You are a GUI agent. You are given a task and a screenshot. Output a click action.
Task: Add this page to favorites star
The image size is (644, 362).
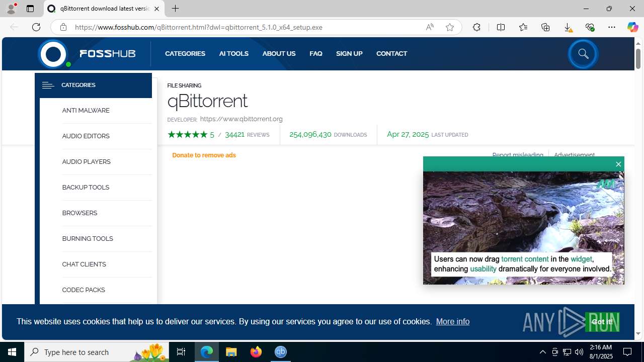point(450,27)
